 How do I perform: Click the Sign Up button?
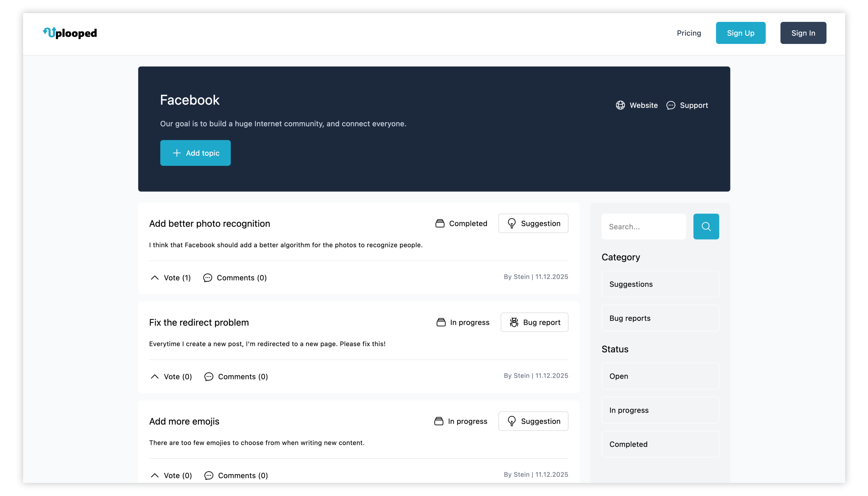[x=741, y=33]
